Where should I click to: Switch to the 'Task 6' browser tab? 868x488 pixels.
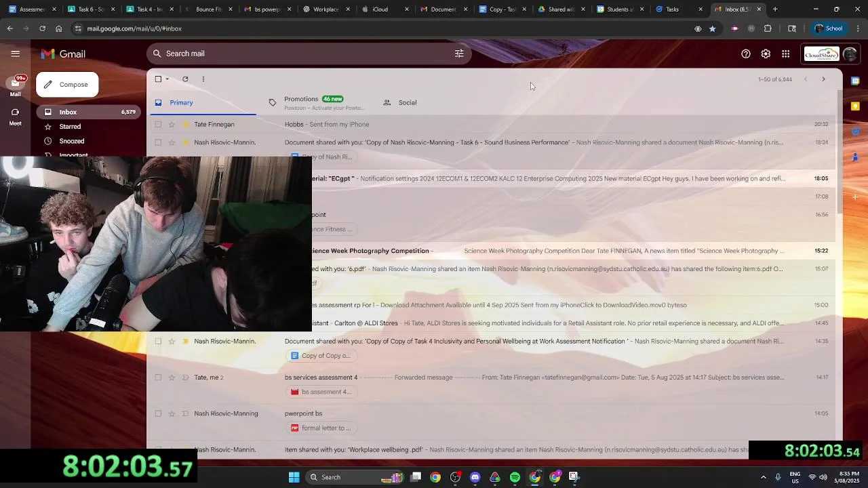92,9
